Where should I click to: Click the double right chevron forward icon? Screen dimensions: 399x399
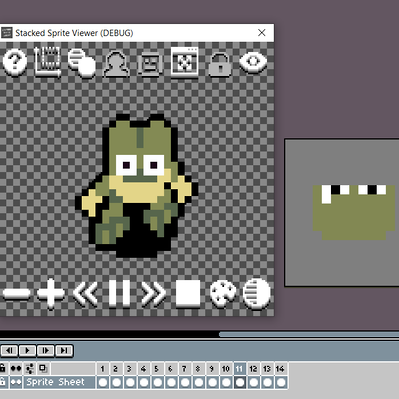[x=154, y=294]
